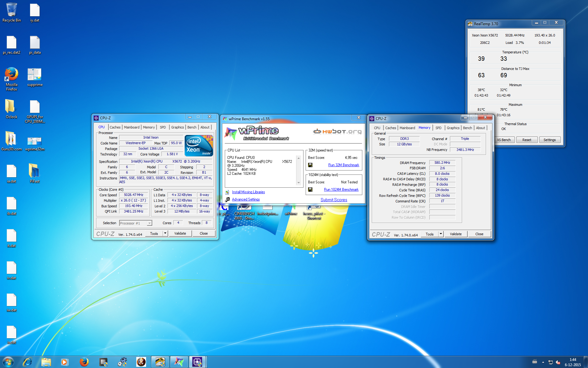Viewport: 588px width, 368px height.
Task: Select the ia.dat file icon
Action: [12, 173]
